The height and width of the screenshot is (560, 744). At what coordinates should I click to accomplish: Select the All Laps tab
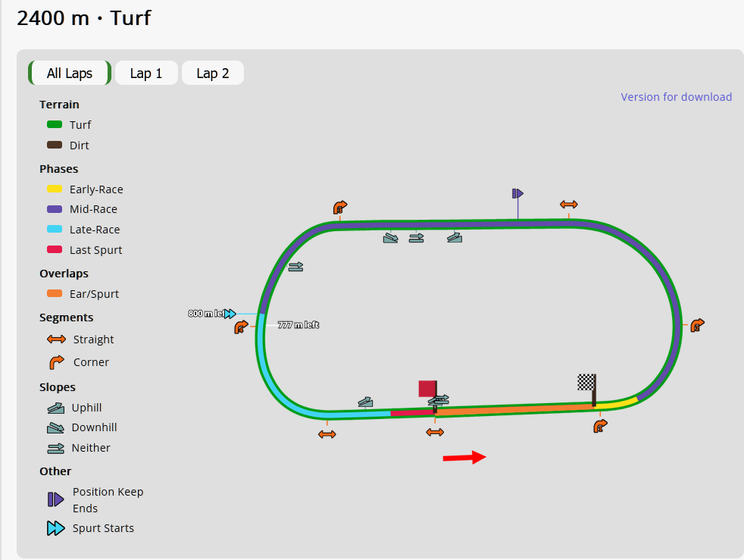[x=70, y=73]
